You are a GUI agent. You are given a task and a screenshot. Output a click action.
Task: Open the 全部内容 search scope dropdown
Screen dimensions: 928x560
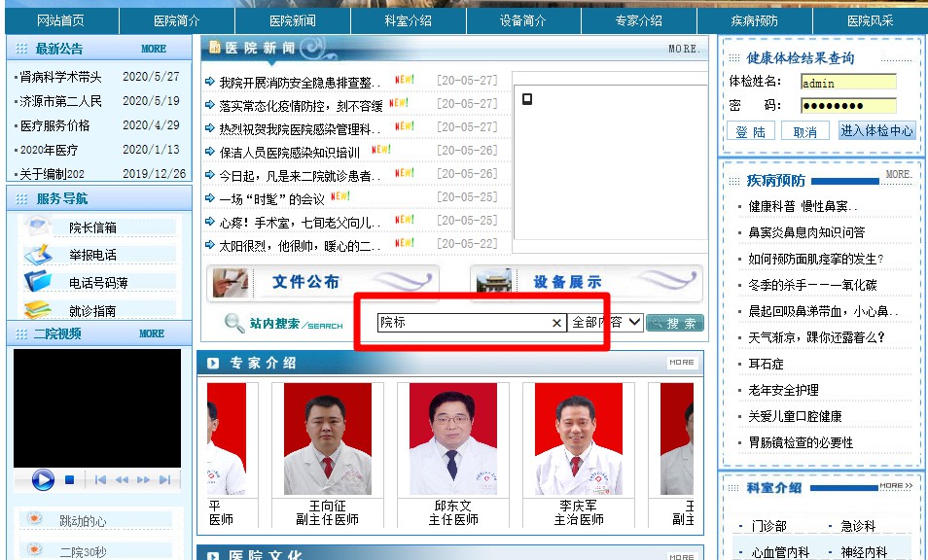click(606, 323)
